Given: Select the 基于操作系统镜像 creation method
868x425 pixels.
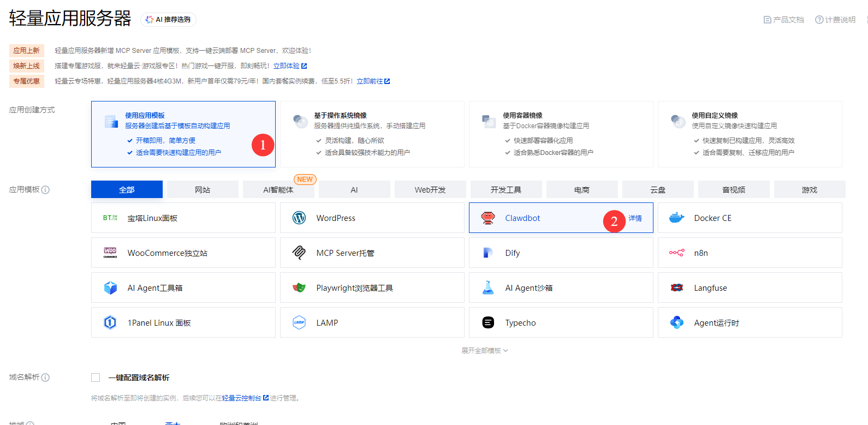Looking at the screenshot, I should [372, 134].
